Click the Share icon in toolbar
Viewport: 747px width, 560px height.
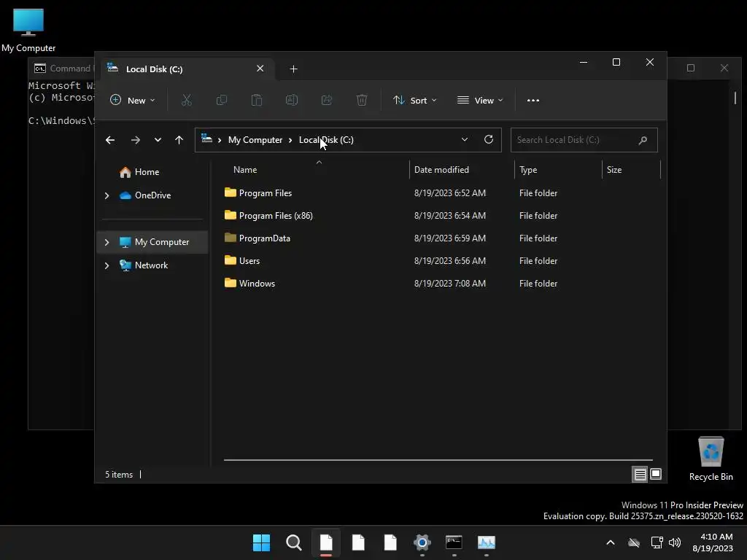[x=327, y=100]
